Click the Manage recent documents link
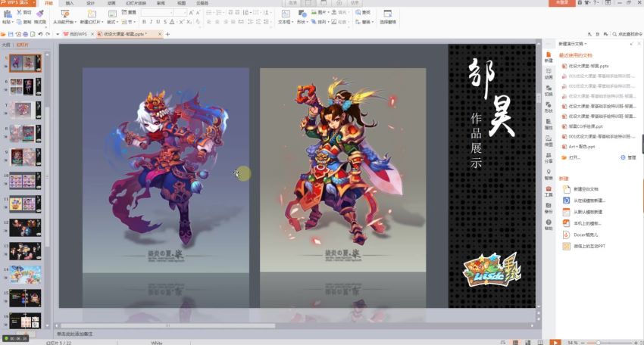This screenshot has height=345, width=644. pos(628,157)
